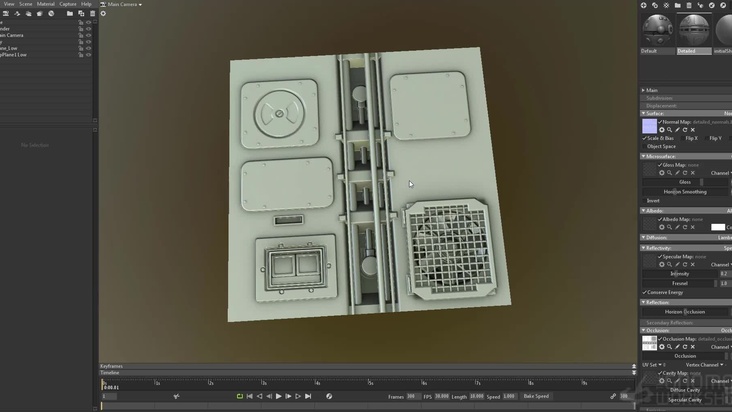Open the Vertex Channel dropdown

[x=704, y=365]
